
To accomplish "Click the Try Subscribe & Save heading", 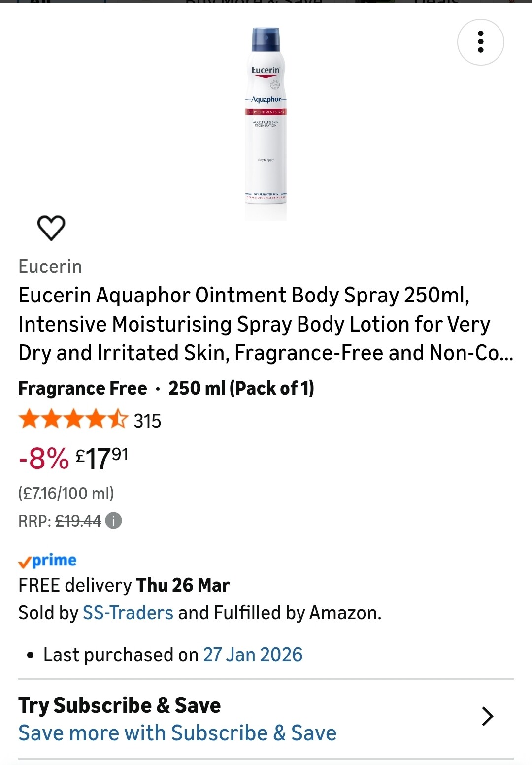I will pyautogui.click(x=120, y=705).
